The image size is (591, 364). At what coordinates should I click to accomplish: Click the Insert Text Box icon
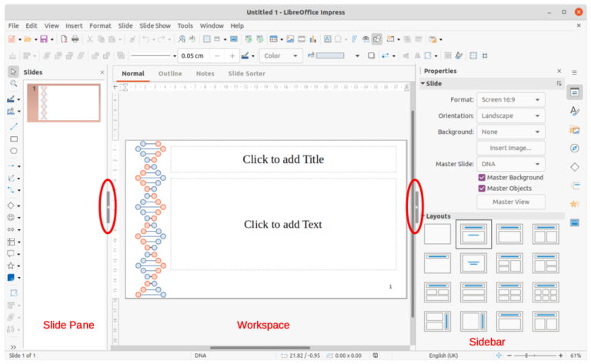327,39
